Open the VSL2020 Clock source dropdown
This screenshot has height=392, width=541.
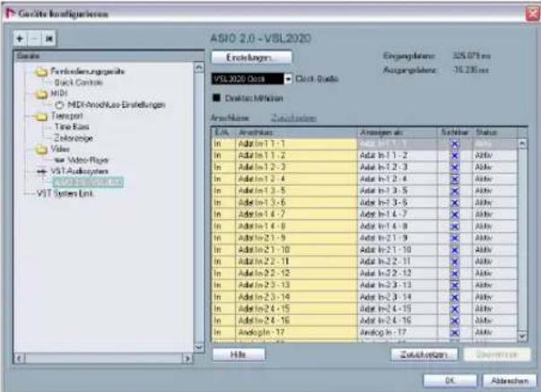click(252, 79)
